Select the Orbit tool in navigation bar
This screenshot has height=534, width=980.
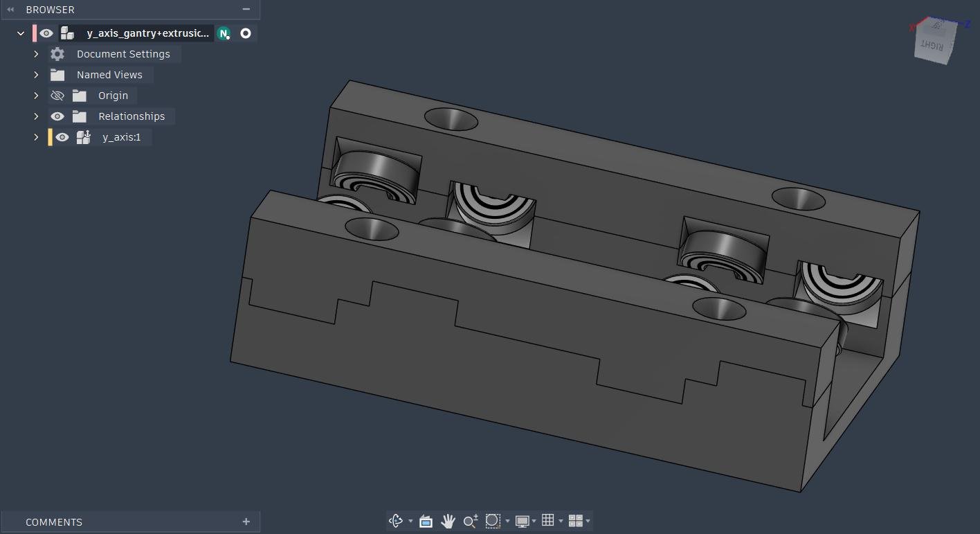coord(395,521)
